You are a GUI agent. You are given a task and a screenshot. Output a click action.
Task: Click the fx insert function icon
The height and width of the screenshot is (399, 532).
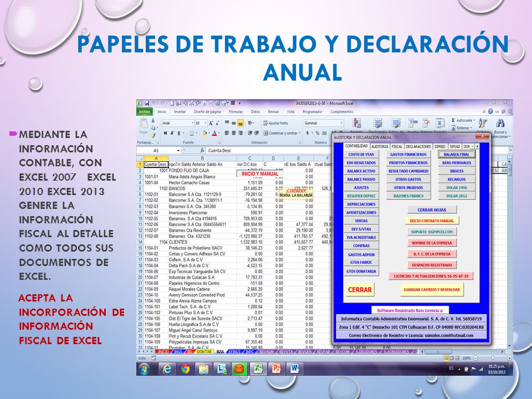[202, 150]
